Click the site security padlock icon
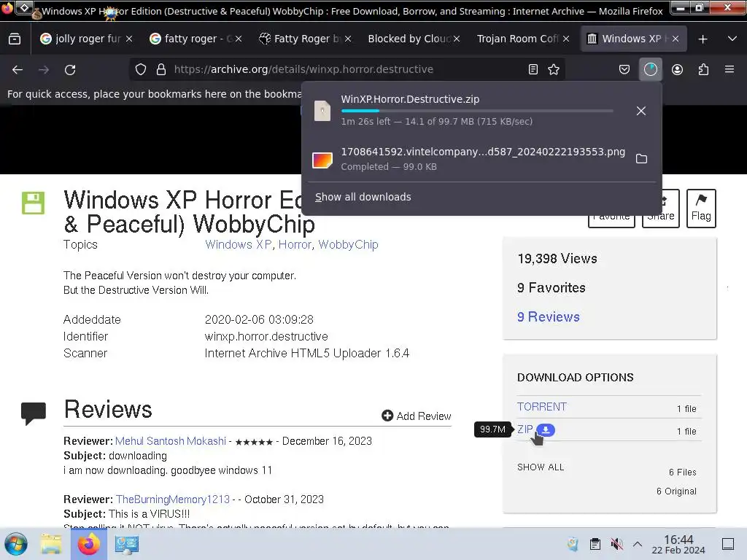Screen dimensions: 747x560 (x=161, y=69)
